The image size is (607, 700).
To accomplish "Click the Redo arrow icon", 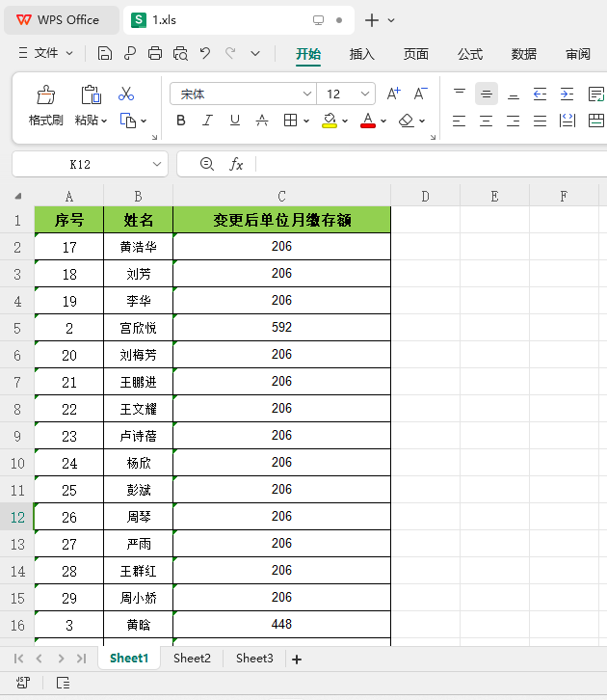I will [x=230, y=54].
